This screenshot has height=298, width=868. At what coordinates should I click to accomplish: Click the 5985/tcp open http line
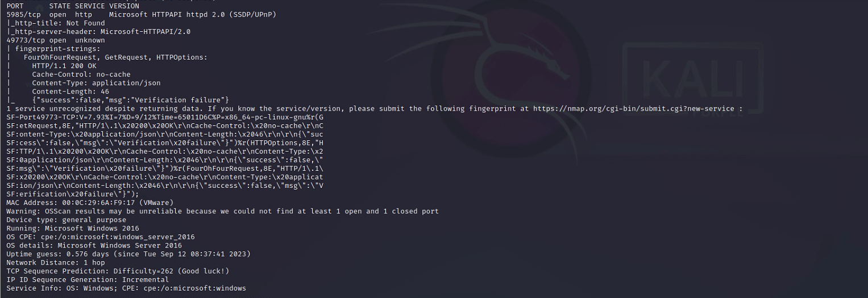(142, 14)
